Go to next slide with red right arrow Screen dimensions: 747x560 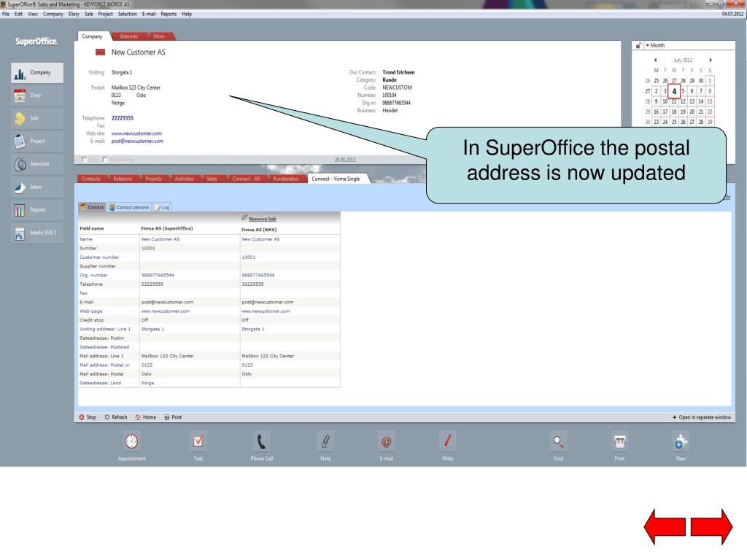(712, 527)
